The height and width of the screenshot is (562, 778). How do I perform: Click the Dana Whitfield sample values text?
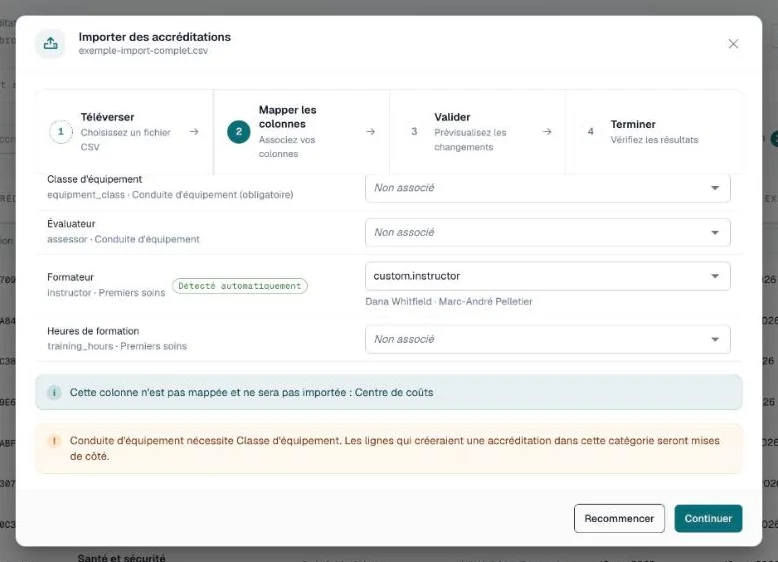(x=449, y=302)
